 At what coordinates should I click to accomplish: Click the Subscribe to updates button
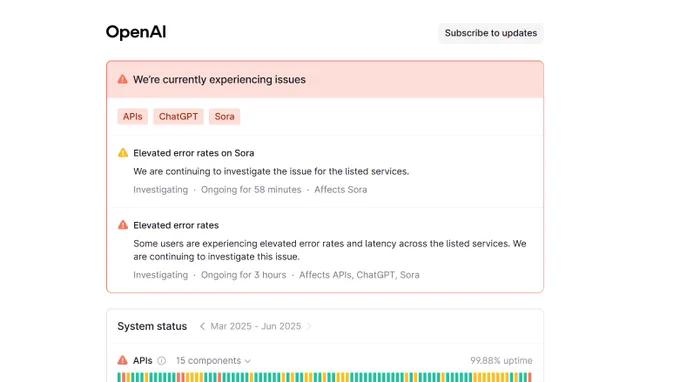[x=490, y=33]
